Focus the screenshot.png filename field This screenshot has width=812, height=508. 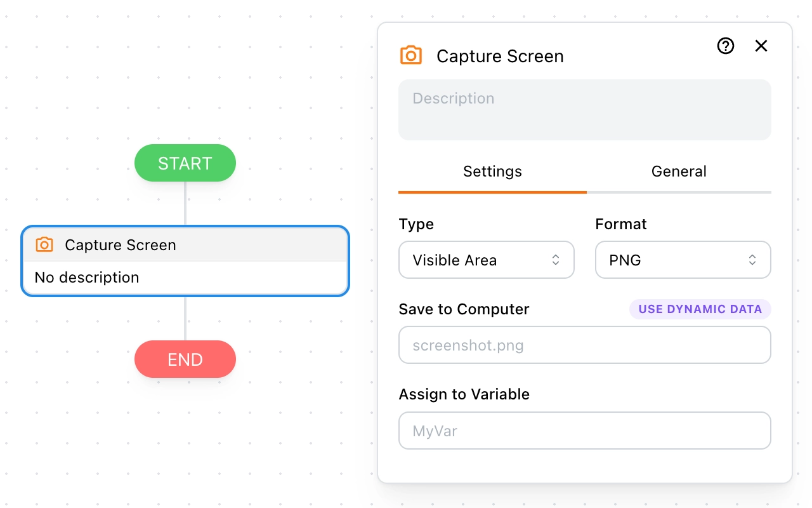click(585, 345)
